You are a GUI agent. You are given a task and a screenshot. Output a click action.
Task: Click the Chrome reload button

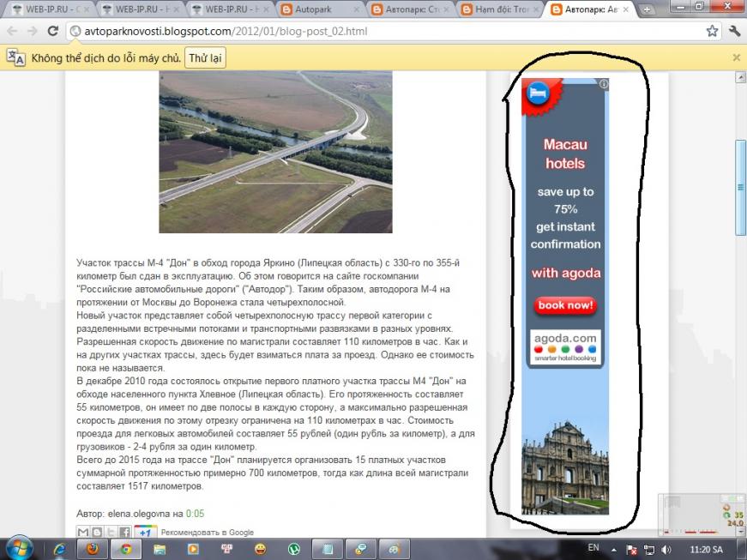tap(53, 31)
